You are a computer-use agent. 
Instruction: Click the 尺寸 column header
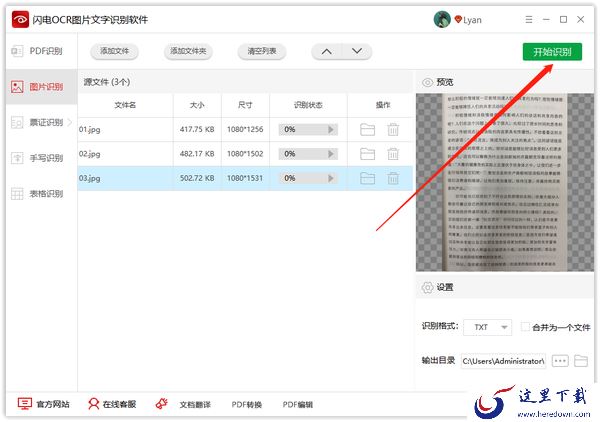point(245,105)
